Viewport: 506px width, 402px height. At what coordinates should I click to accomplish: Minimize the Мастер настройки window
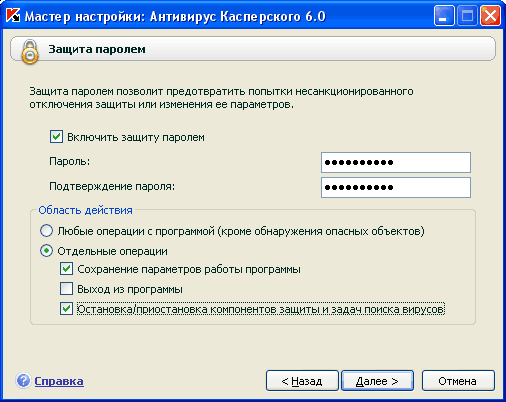click(444, 16)
